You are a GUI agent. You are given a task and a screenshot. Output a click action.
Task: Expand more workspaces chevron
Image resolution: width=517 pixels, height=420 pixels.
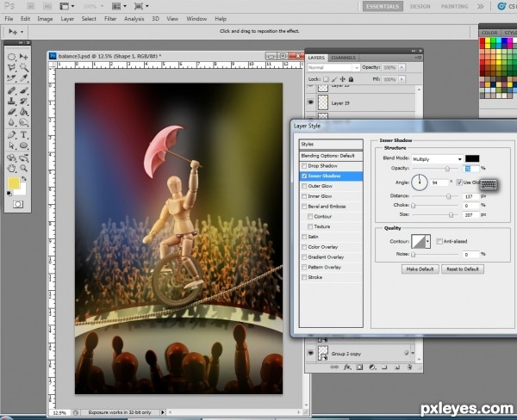481,6
